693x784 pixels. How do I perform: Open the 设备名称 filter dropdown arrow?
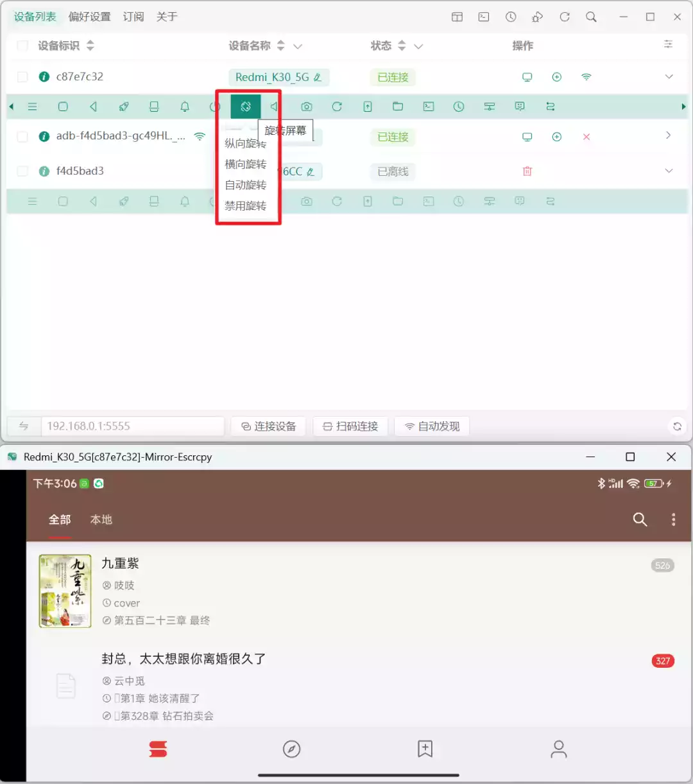(x=298, y=46)
